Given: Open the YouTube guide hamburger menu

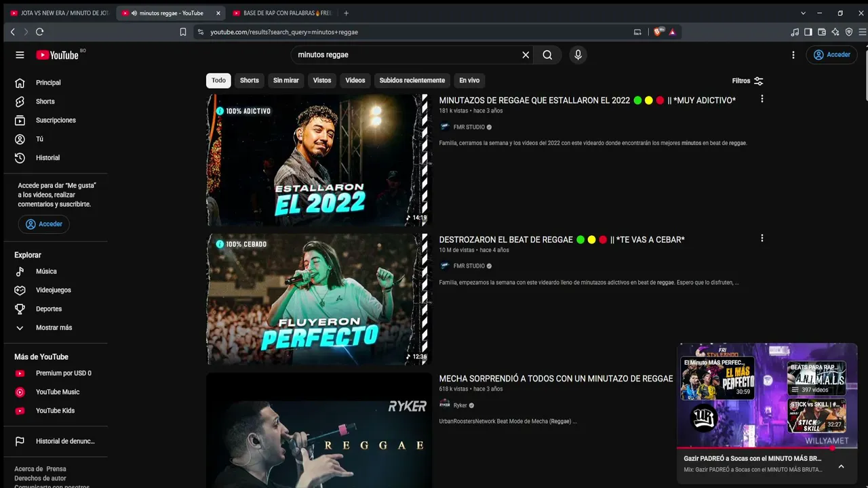Looking at the screenshot, I should 20,55.
